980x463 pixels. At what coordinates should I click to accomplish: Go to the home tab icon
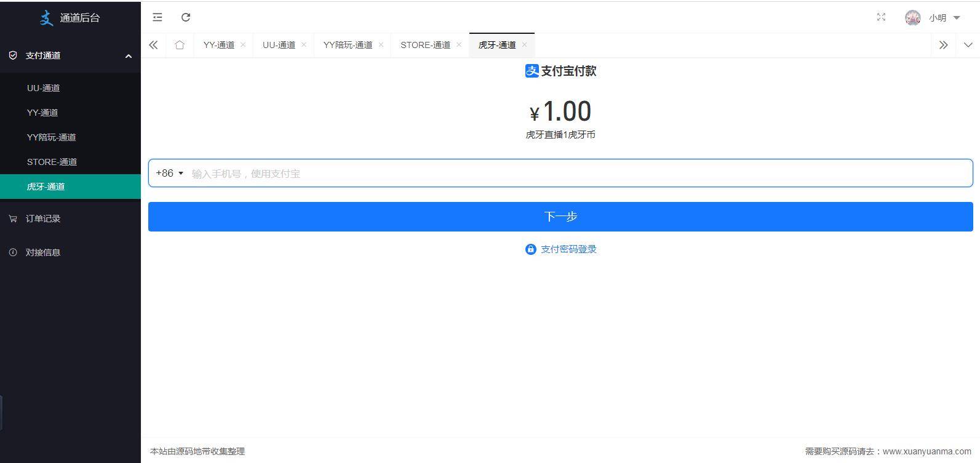(180, 45)
